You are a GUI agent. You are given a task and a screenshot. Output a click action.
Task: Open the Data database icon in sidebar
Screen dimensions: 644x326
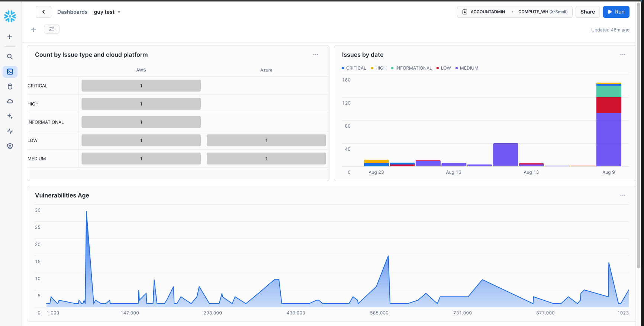[x=10, y=87]
